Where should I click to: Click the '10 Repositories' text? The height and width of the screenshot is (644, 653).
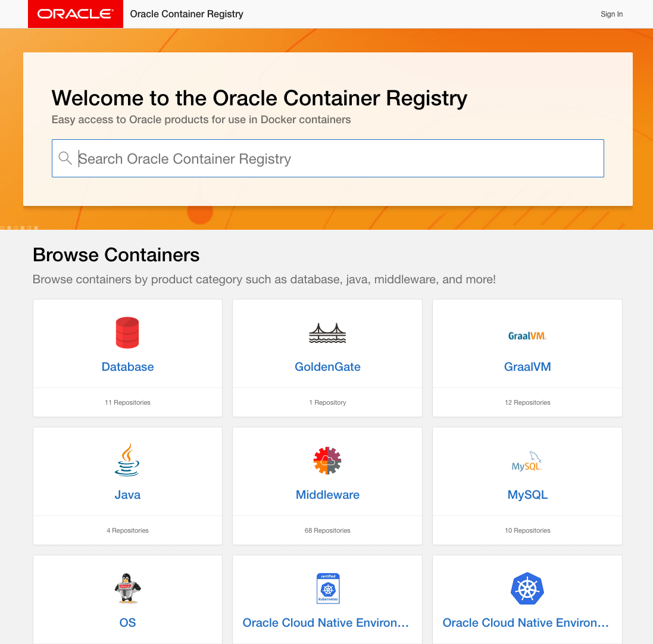(x=527, y=530)
